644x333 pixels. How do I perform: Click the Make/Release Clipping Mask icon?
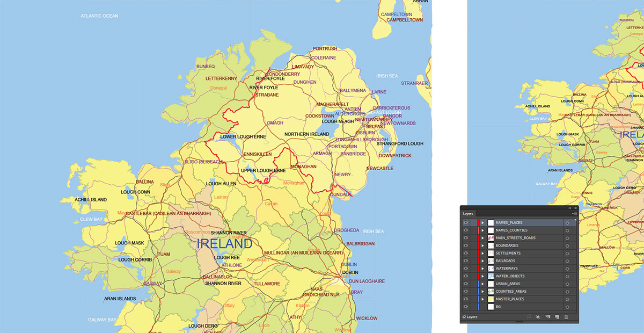(x=538, y=317)
